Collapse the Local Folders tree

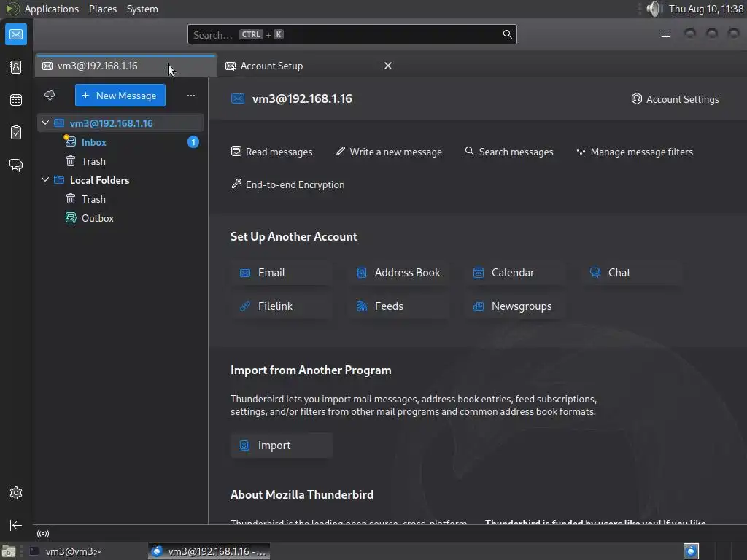click(45, 179)
